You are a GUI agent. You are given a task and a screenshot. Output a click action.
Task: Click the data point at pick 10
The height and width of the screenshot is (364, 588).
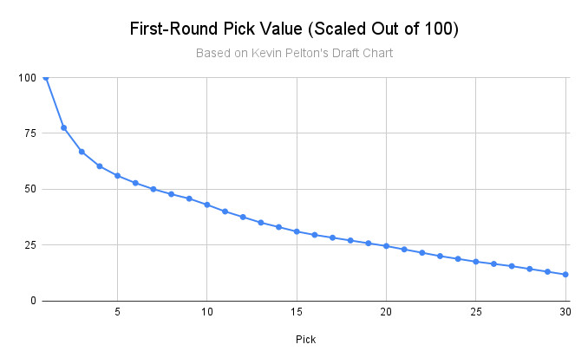(x=206, y=205)
